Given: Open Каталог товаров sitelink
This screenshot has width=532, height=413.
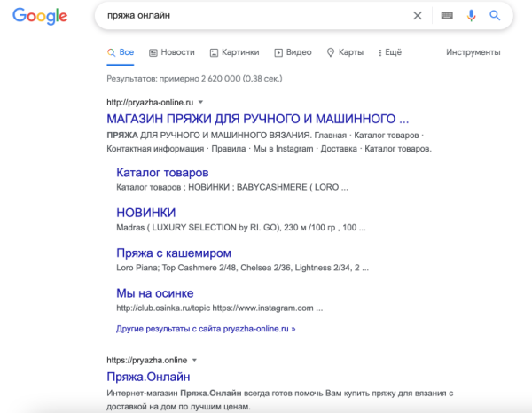Looking at the screenshot, I should pyautogui.click(x=162, y=173).
